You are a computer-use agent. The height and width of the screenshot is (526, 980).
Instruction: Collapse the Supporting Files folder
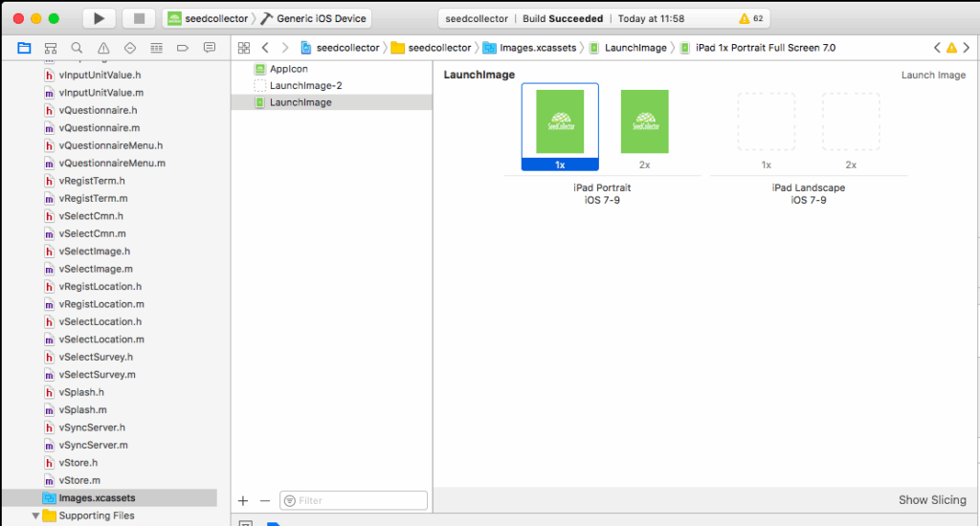click(x=36, y=515)
